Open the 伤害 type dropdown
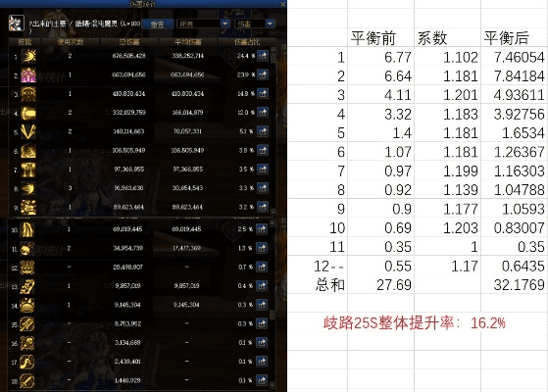This screenshot has width=548, height=392. pos(255,24)
